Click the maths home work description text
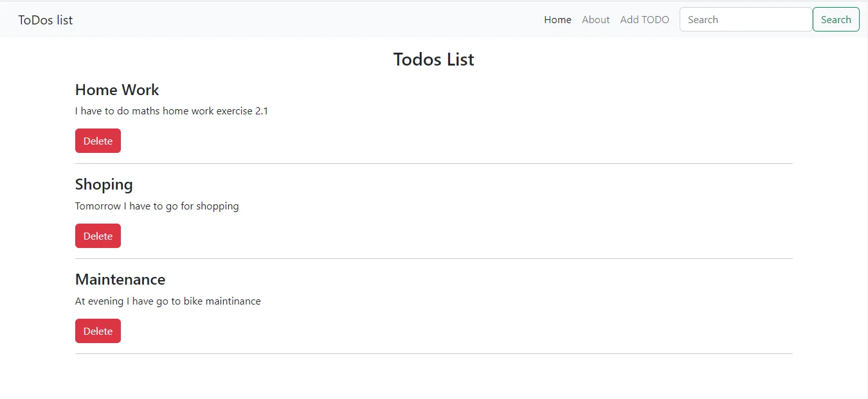This screenshot has height=399, width=868. [172, 111]
